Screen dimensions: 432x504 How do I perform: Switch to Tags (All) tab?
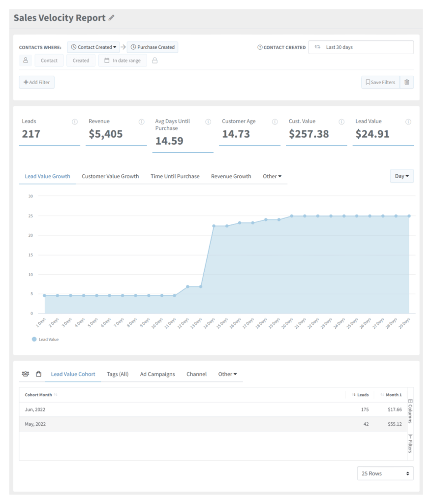pyautogui.click(x=118, y=374)
